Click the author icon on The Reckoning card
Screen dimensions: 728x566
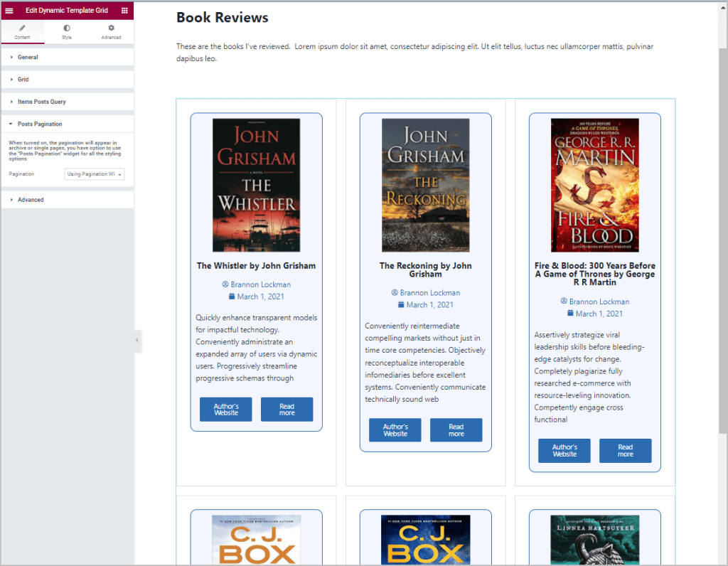(x=395, y=292)
